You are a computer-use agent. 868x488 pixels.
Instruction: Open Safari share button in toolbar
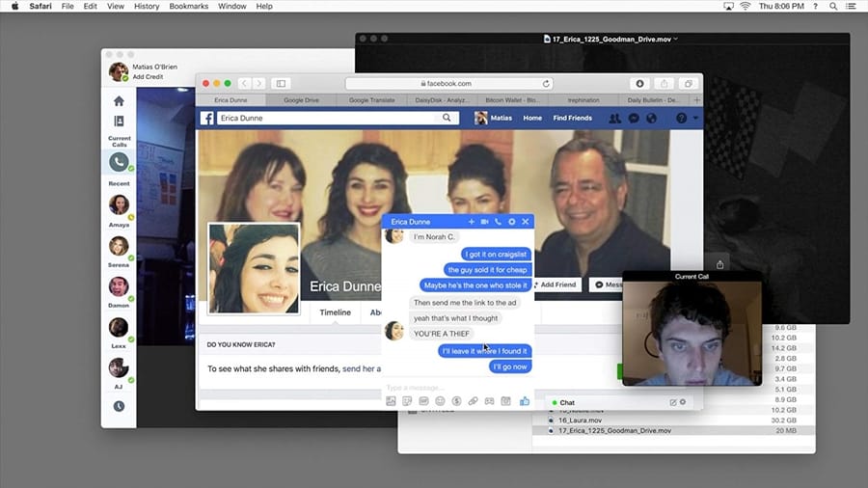tap(664, 84)
